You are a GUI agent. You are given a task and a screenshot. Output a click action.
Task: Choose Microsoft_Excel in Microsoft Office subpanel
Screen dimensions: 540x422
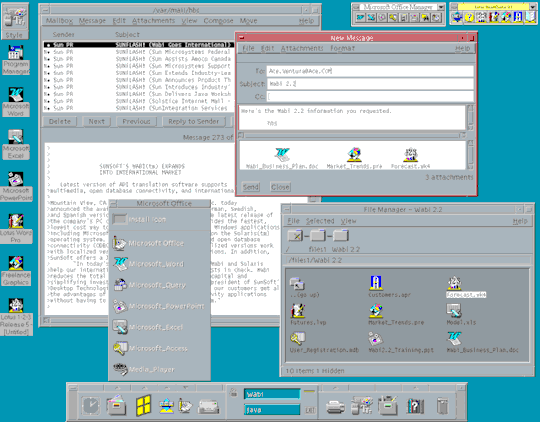click(x=149, y=327)
